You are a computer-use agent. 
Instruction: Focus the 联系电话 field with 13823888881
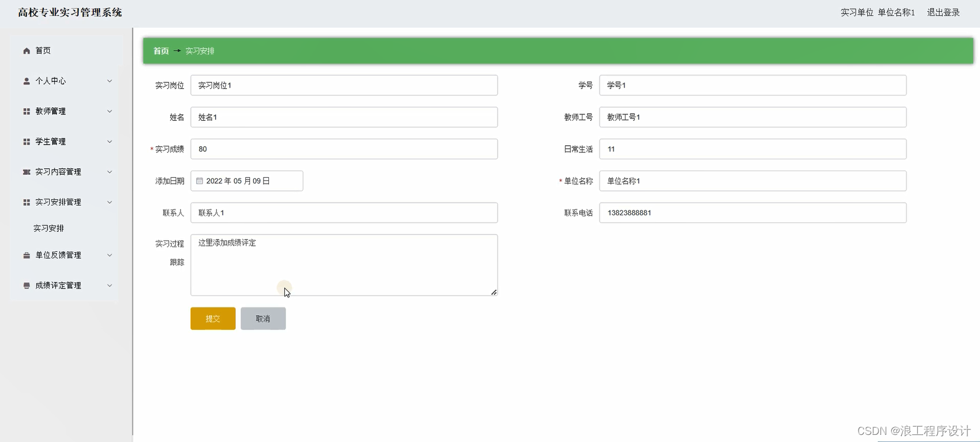tap(752, 213)
